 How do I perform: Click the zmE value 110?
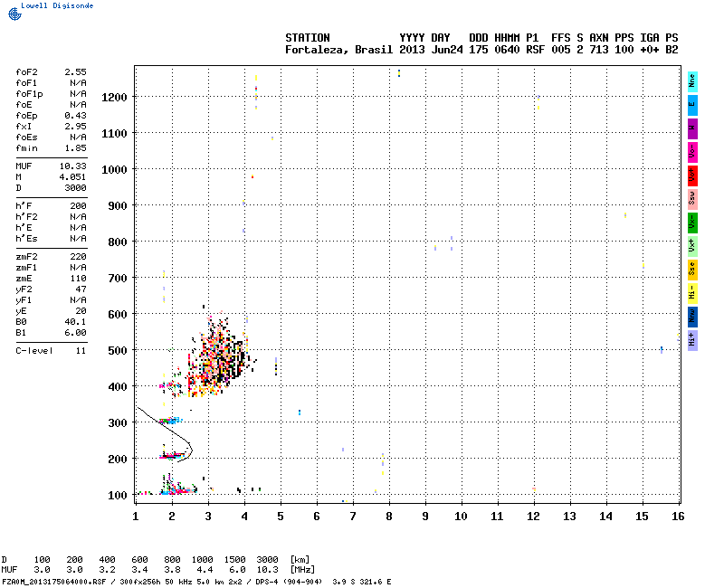pos(78,279)
